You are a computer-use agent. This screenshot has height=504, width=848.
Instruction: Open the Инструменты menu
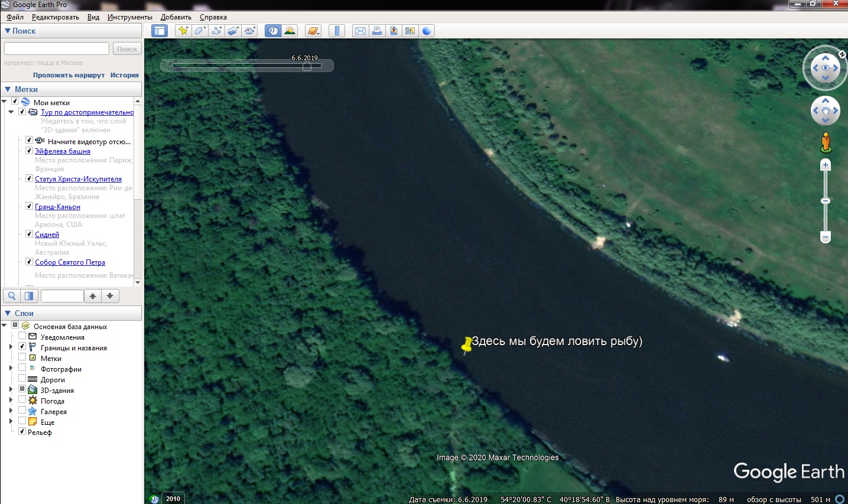pos(129,17)
